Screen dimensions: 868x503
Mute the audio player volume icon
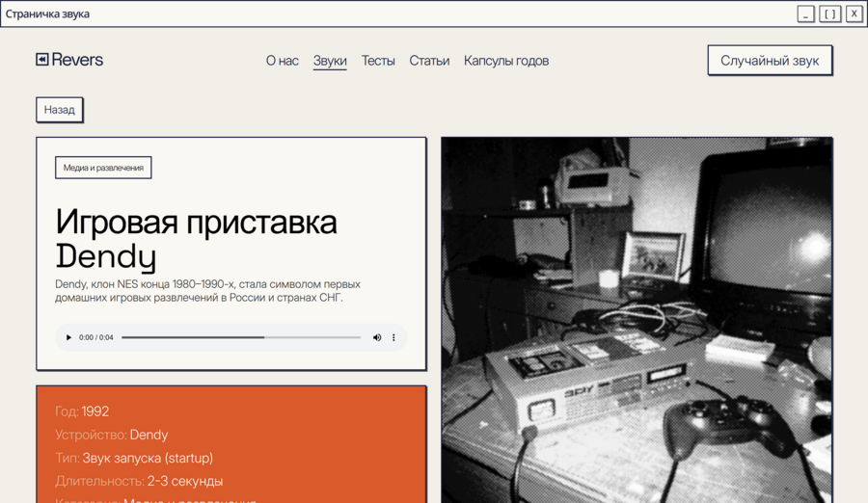377,337
